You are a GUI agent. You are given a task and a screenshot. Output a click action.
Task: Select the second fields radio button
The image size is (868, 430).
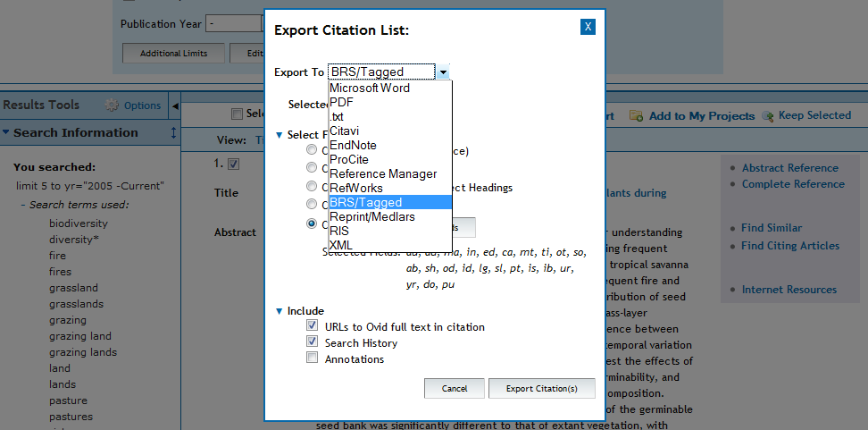point(313,168)
